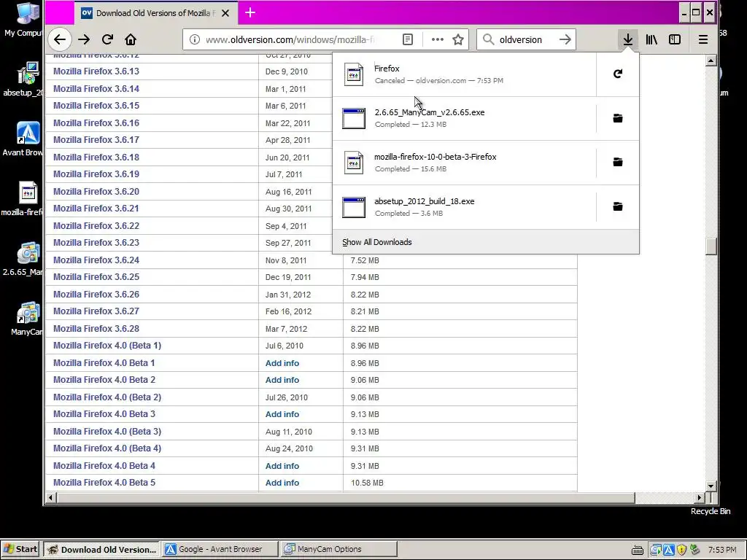Open Mozilla Firefox 3.6.28 link

coord(96,329)
